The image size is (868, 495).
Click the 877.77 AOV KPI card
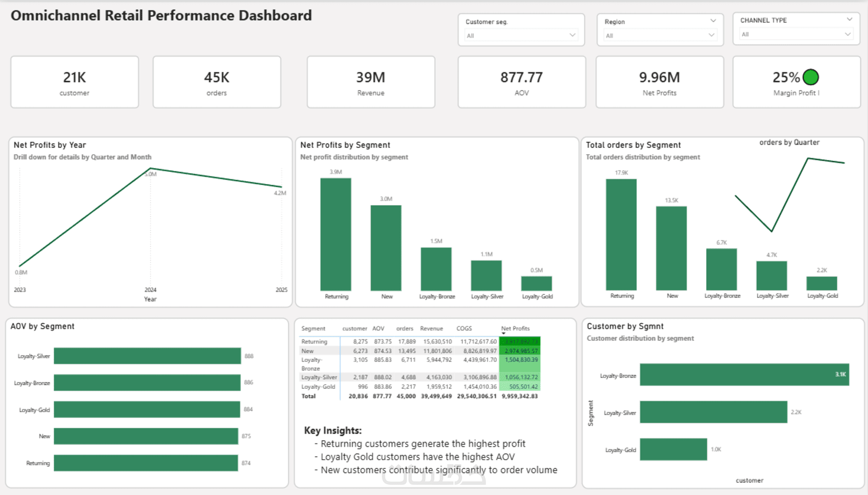(521, 82)
